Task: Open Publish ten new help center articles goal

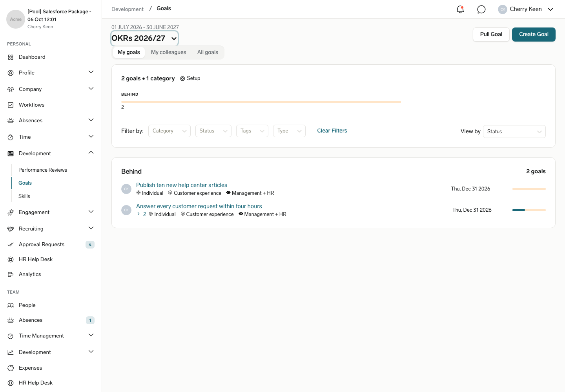Action: [x=182, y=185]
